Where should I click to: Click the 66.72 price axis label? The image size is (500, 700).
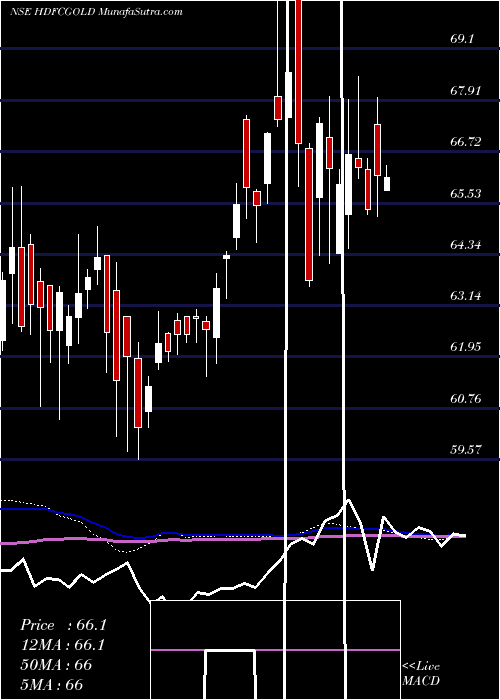466,142
